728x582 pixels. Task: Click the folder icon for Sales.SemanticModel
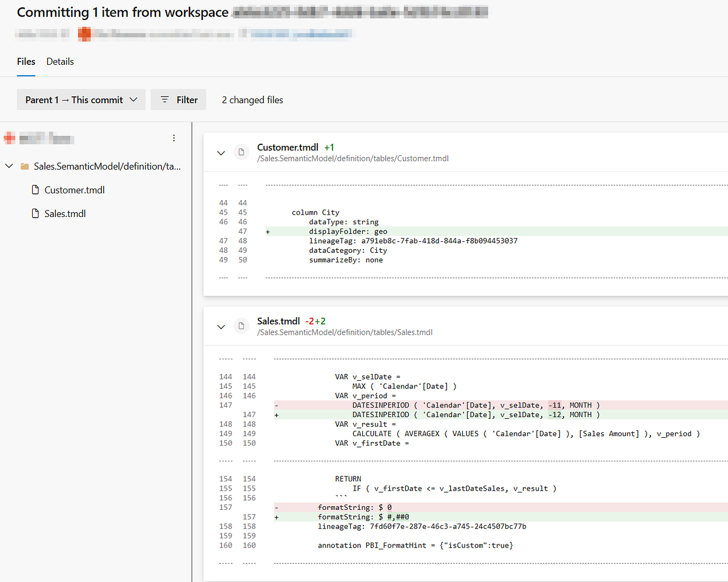coord(25,166)
